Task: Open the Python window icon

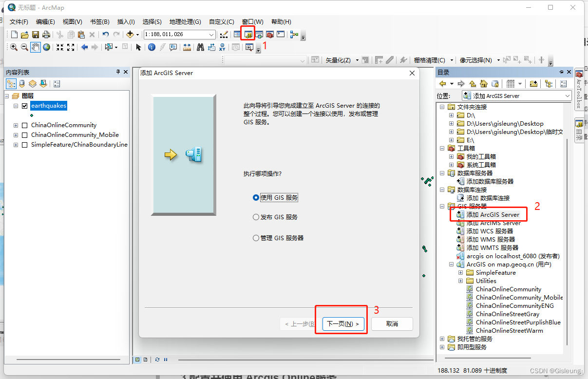Action: point(280,35)
